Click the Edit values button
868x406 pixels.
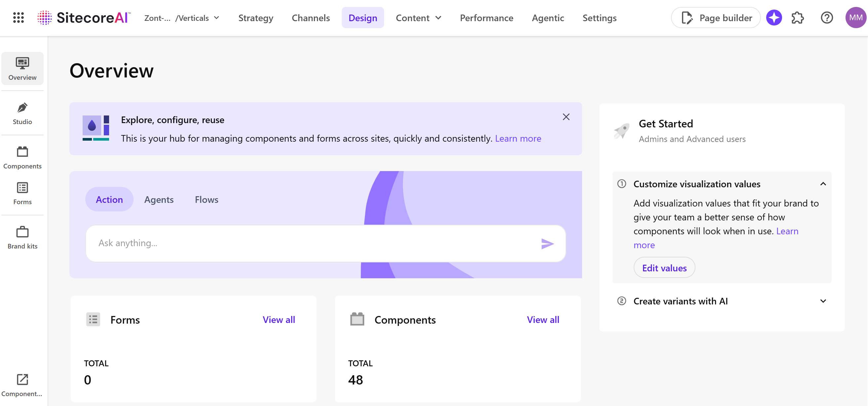(664, 268)
